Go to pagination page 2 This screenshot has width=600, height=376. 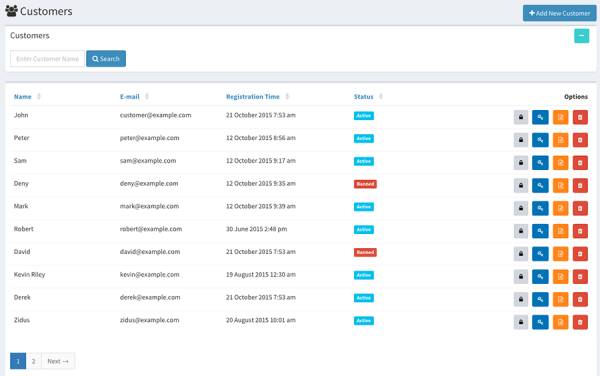coord(34,361)
